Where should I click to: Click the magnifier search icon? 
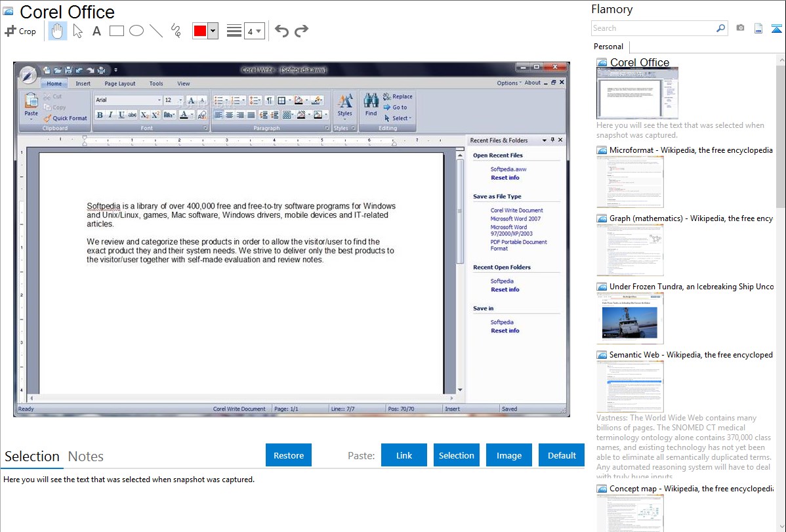click(x=721, y=28)
